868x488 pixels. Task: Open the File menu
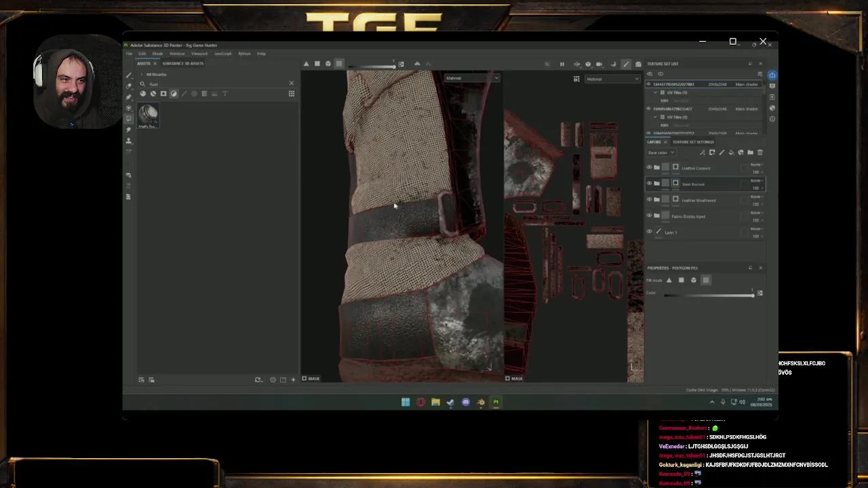coord(129,54)
